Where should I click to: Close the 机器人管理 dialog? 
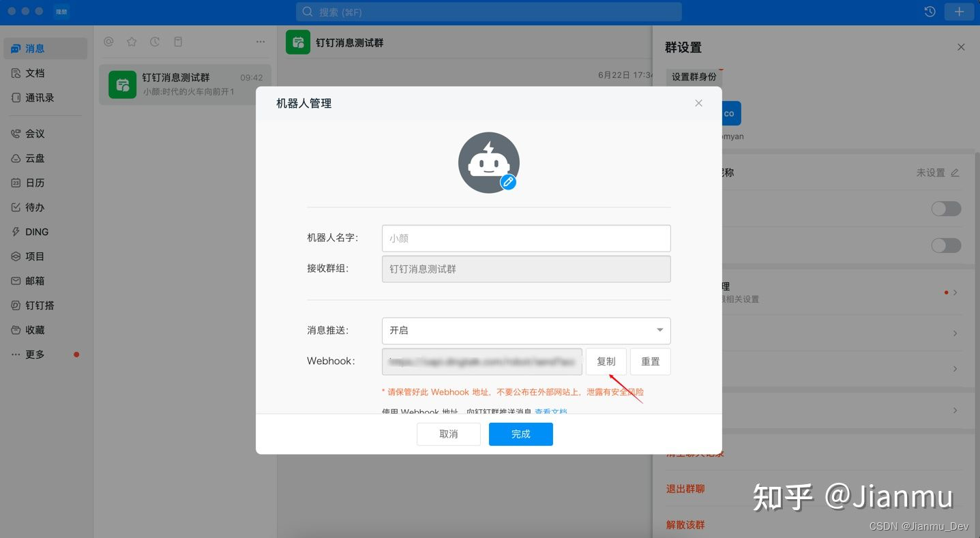[x=698, y=103]
